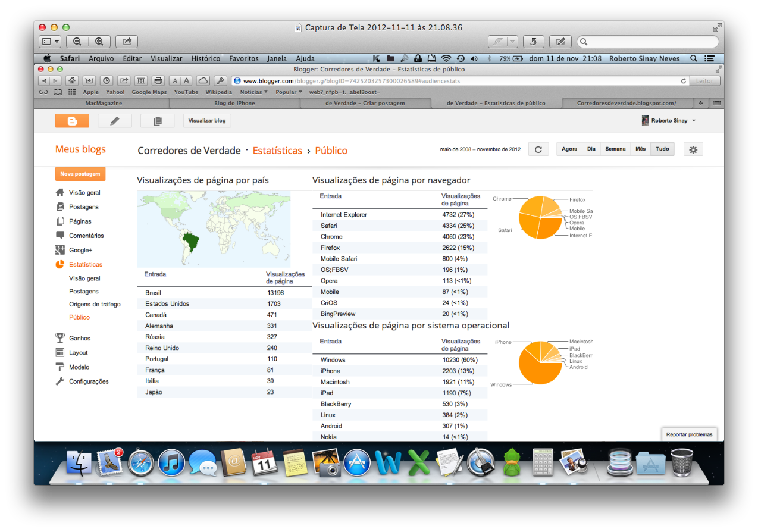The width and height of the screenshot is (758, 532).
Task: Open Layout in Blogger sidebar
Action: [x=72, y=353]
